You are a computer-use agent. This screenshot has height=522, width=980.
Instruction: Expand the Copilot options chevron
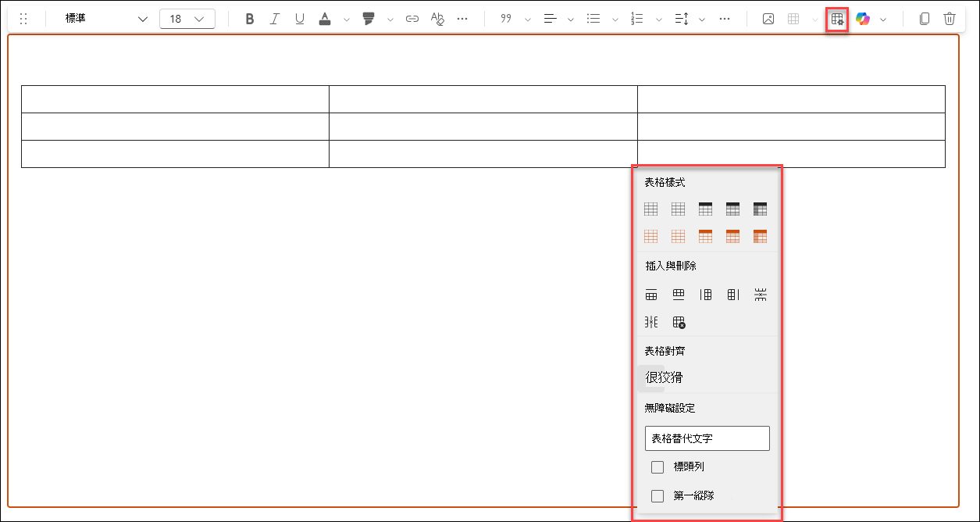coord(883,20)
